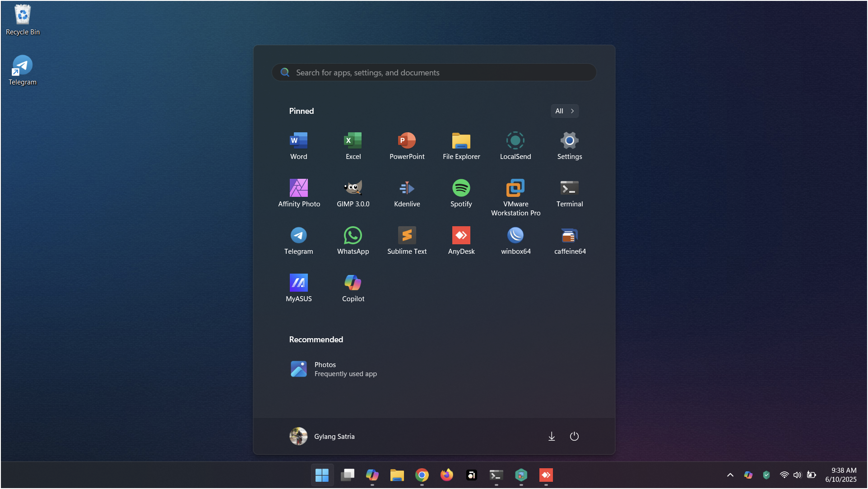Switch to AnyDesk on the taskbar
Viewport: 868px width, 489px height.
coord(546,475)
